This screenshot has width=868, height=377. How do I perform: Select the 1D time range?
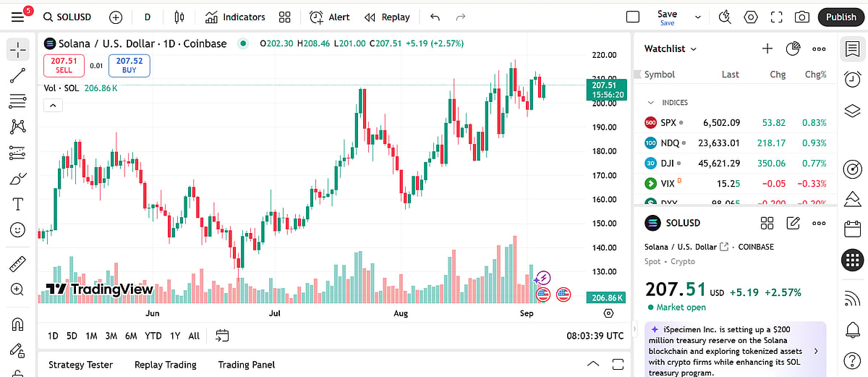(54, 336)
